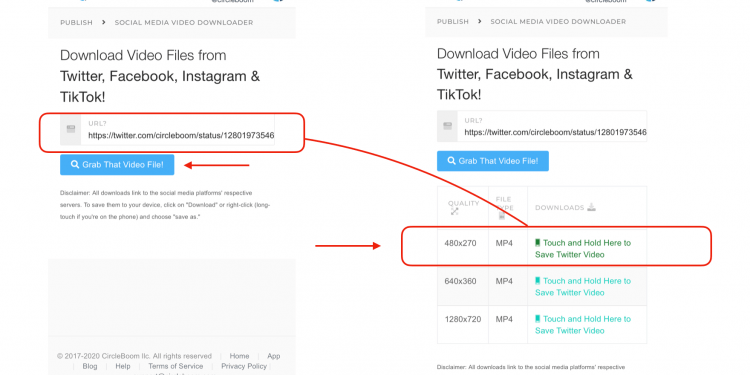Screen dimensions: 750x375
Task: Click the link icon beside the right URL field
Action: click(x=448, y=126)
